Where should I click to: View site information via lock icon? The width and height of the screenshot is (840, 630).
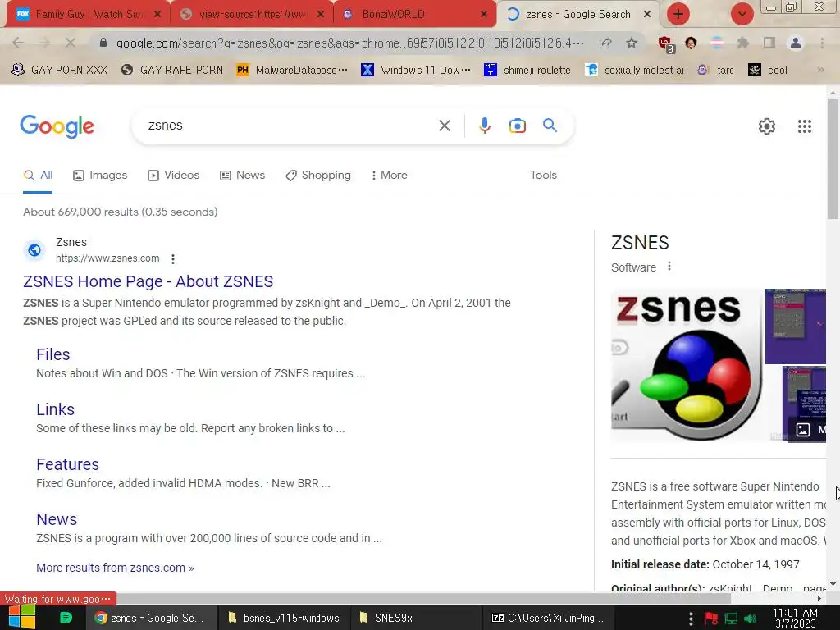coord(103,43)
